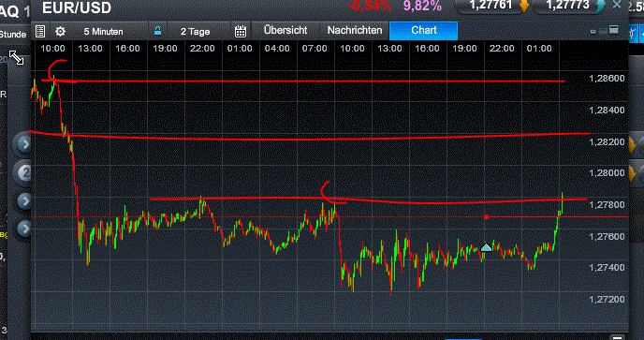Screen dimensions: 644x340
Task: Toggle the blue lock icon
Action: 157,31
